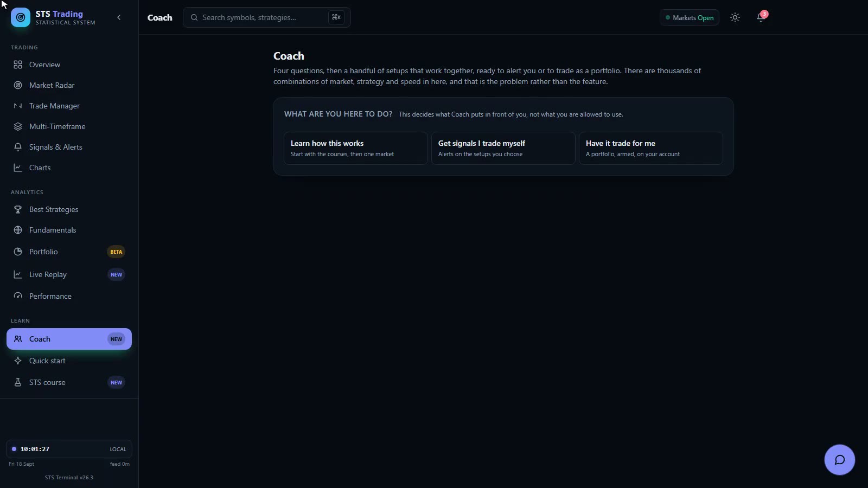Select the 'Have it trade for me' card
Image resolution: width=868 pixels, height=488 pixels.
[651, 148]
